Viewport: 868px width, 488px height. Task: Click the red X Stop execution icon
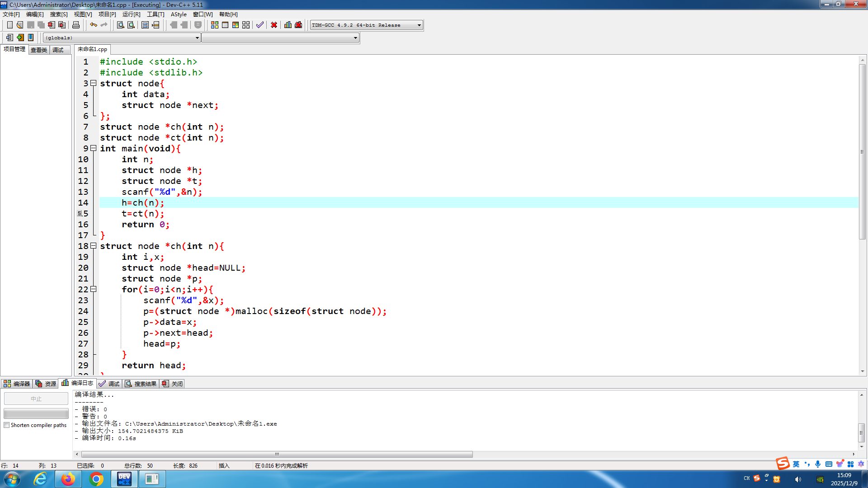(274, 25)
